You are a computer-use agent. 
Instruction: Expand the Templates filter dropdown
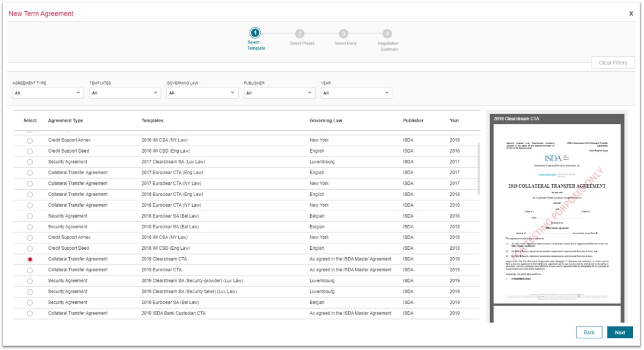[x=125, y=93]
